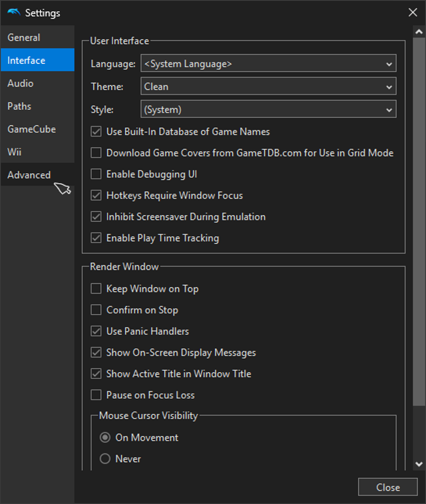Go to the GameCube tab
This screenshot has height=504, width=426.
37,129
